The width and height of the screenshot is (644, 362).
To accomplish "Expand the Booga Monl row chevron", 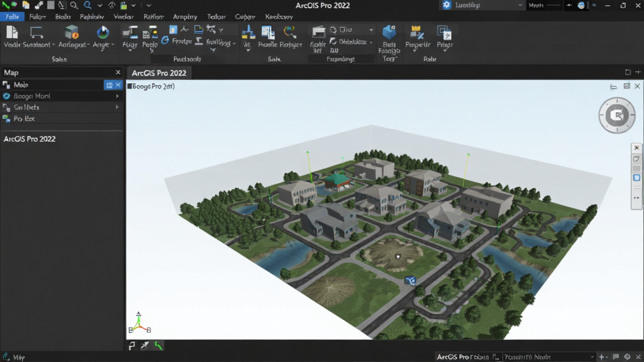I will click(x=118, y=96).
